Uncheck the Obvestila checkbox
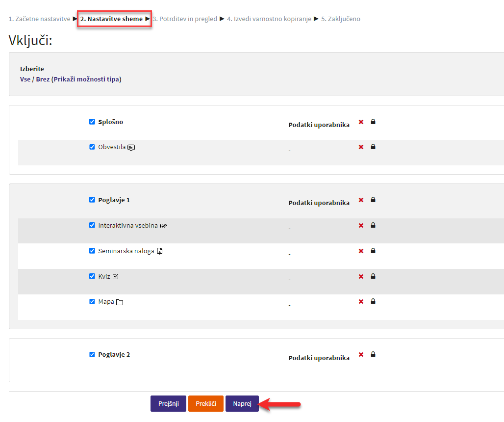 [x=92, y=147]
